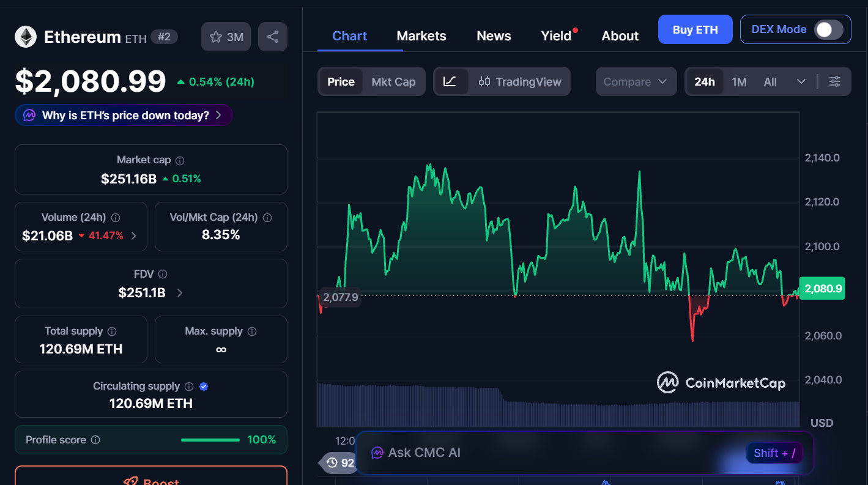Select the 1M timeframe

pyautogui.click(x=739, y=81)
